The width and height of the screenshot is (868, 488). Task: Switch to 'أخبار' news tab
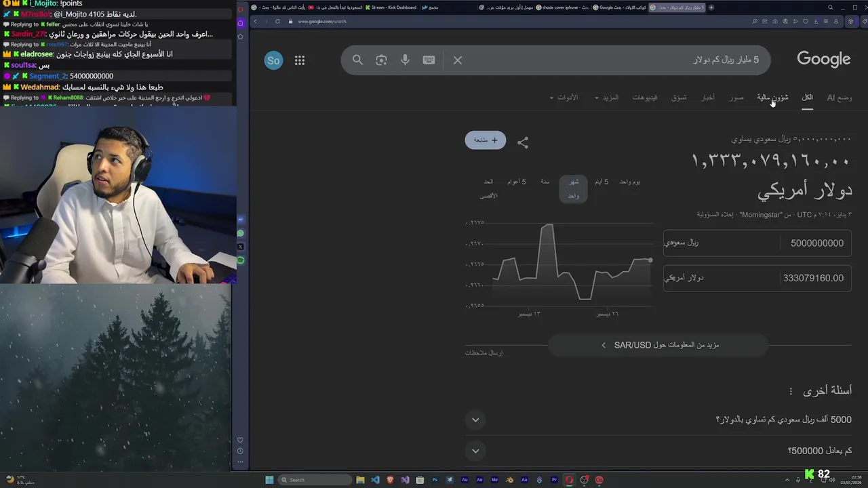coord(708,98)
